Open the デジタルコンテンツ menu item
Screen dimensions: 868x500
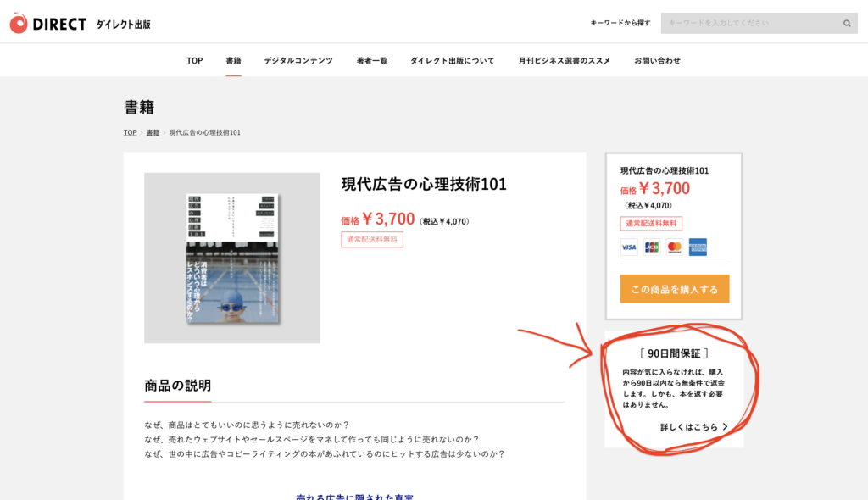(x=298, y=60)
